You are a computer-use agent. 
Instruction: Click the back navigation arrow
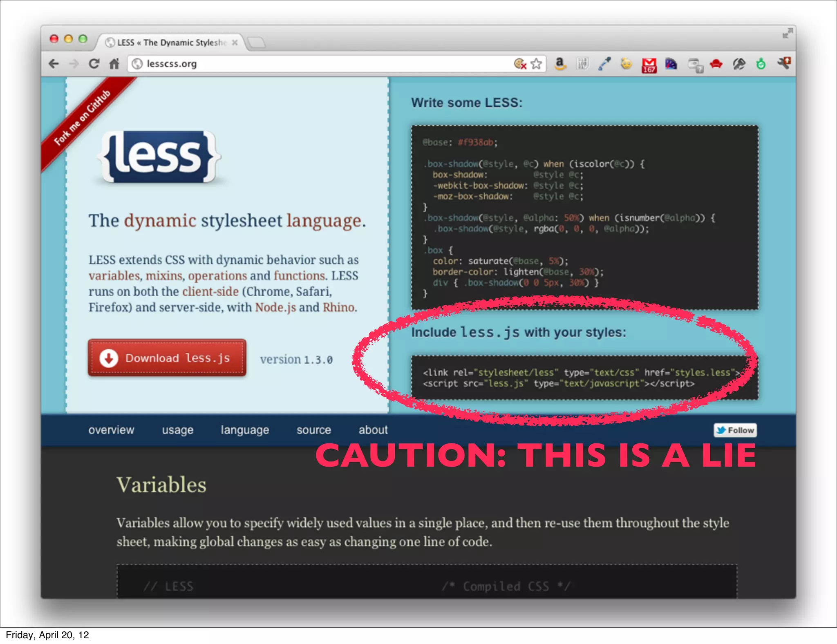(54, 64)
